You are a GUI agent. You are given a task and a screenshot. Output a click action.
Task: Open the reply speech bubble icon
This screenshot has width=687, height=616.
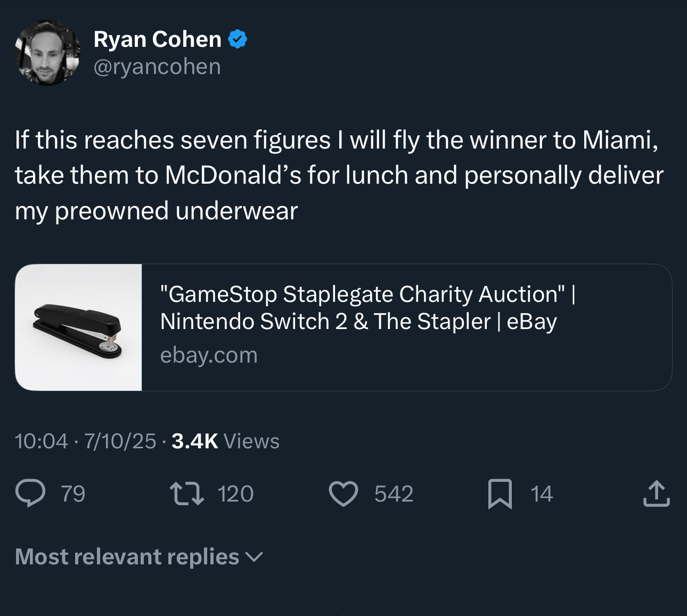[x=30, y=493]
